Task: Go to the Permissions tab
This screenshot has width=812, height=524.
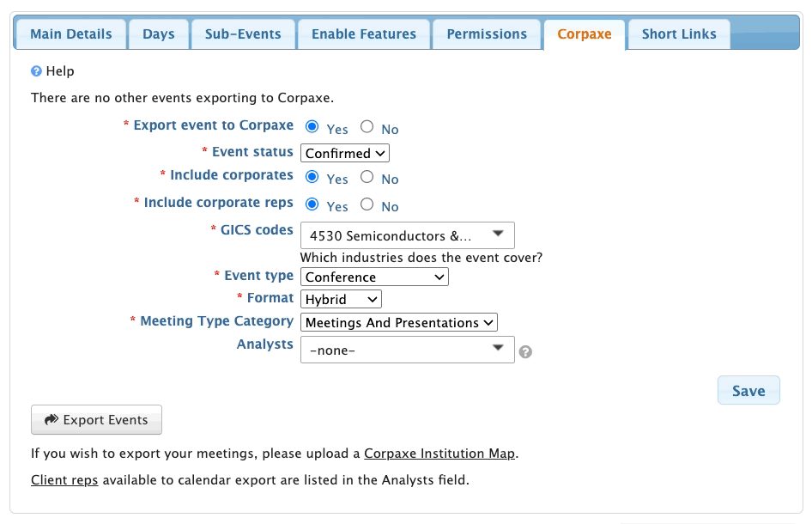Action: [487, 34]
